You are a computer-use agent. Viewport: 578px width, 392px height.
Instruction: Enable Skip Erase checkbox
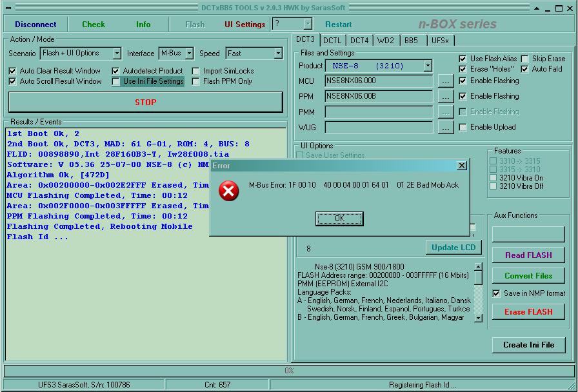point(524,59)
